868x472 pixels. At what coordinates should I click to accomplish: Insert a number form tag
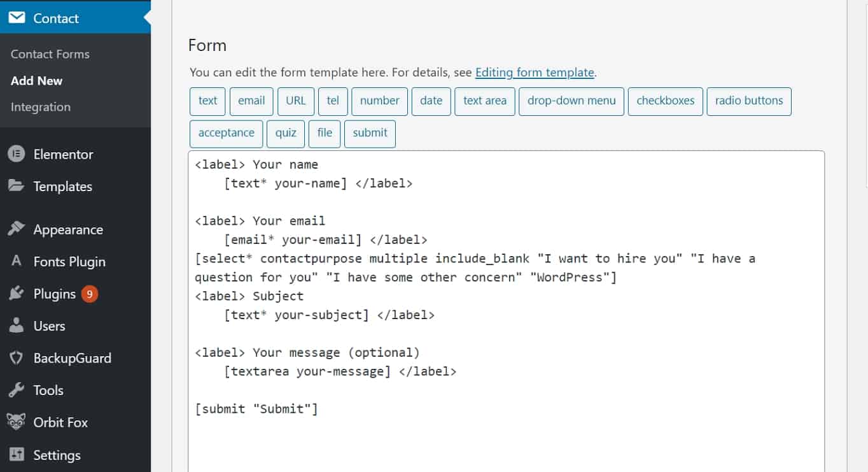pos(380,101)
